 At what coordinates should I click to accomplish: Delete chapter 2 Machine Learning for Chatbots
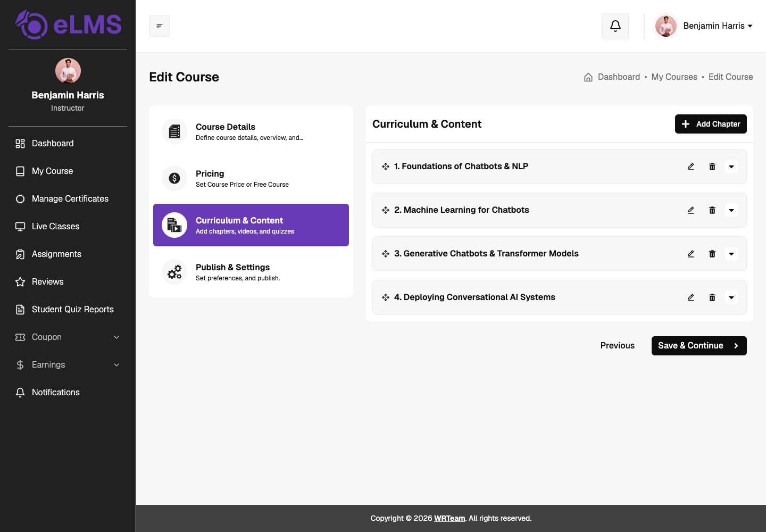(x=712, y=210)
